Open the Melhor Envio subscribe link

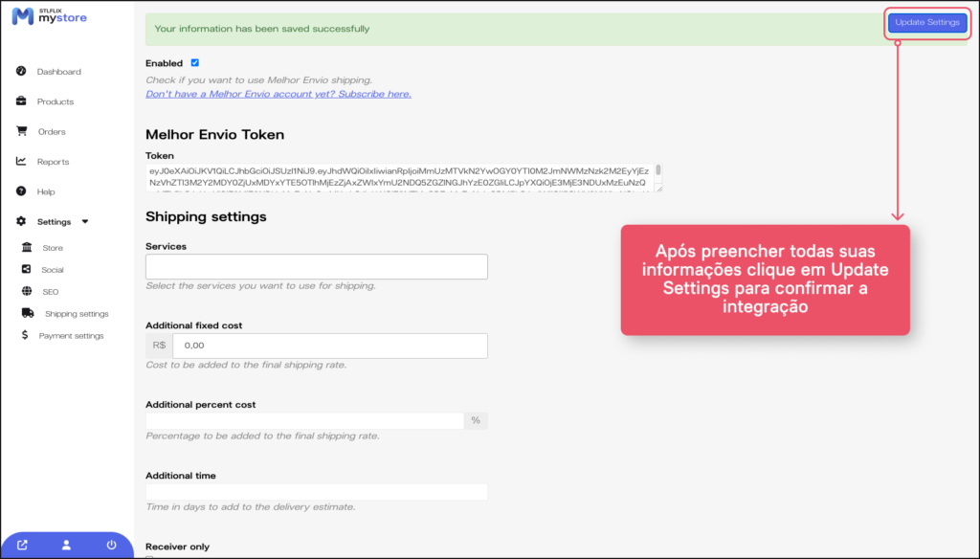pyautogui.click(x=278, y=94)
